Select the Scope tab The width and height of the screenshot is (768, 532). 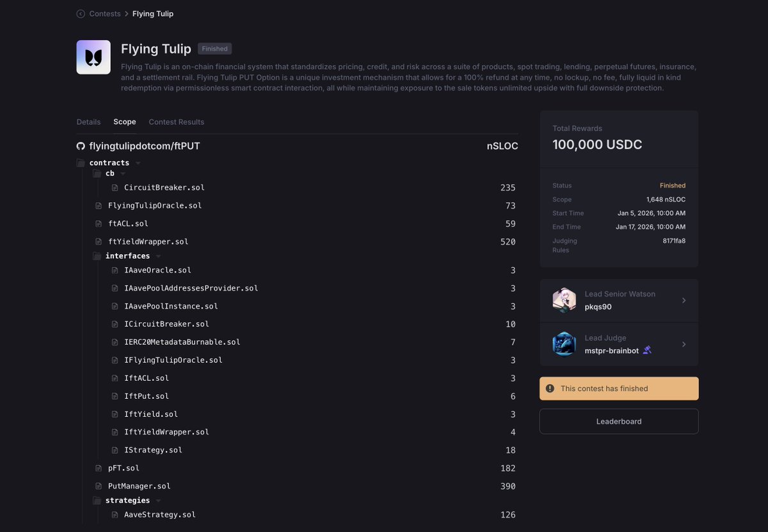(125, 122)
